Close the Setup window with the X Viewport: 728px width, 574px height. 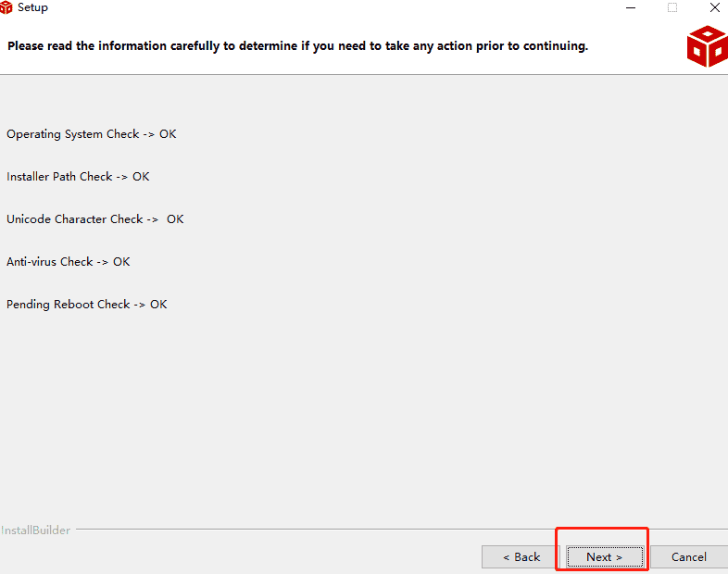coord(715,7)
